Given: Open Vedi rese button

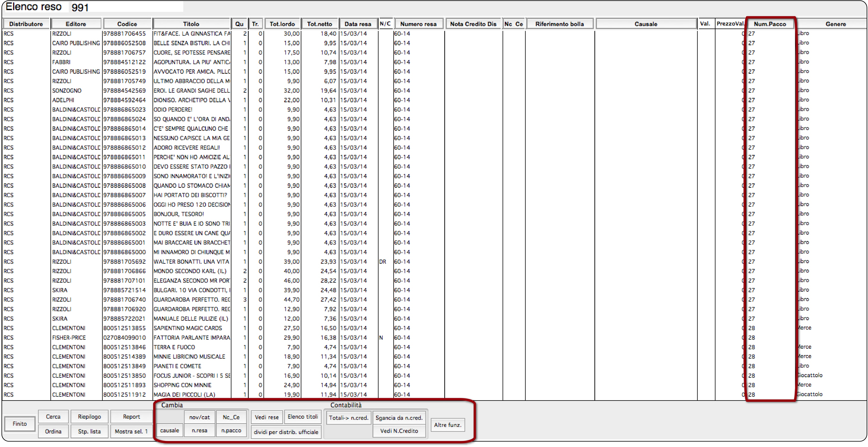Looking at the screenshot, I should [267, 417].
